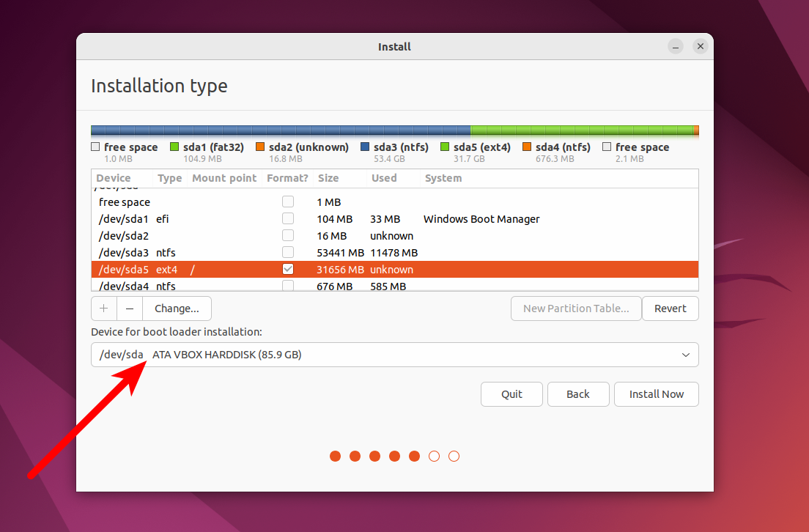Click the Device column header
Screen dimensions: 809x532
pos(114,178)
